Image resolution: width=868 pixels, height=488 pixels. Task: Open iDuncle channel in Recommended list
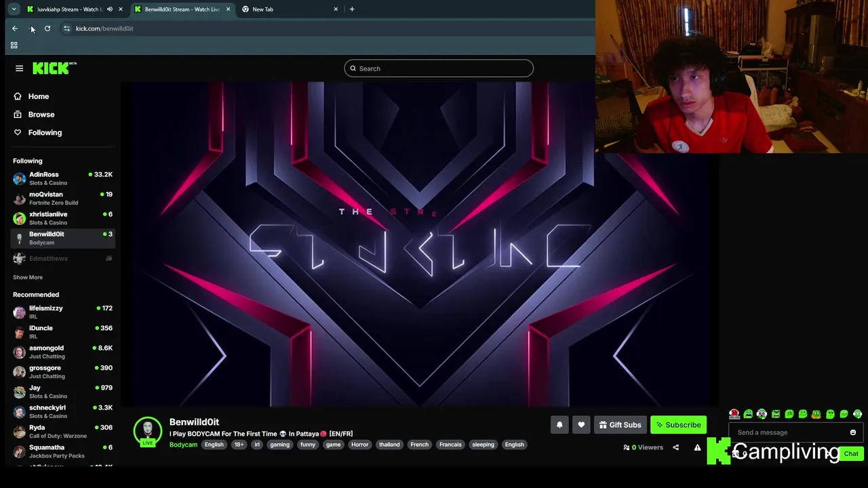pos(63,331)
